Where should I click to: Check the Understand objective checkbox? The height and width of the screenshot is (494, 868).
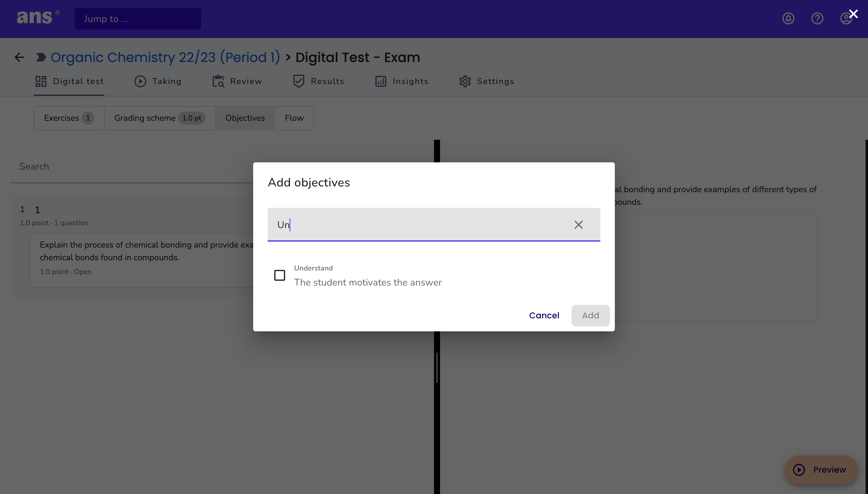tap(279, 275)
